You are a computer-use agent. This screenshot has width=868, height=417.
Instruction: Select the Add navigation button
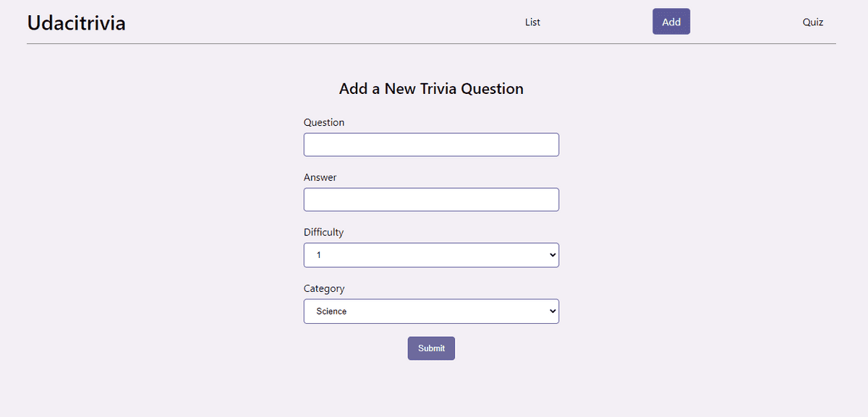pos(671,21)
